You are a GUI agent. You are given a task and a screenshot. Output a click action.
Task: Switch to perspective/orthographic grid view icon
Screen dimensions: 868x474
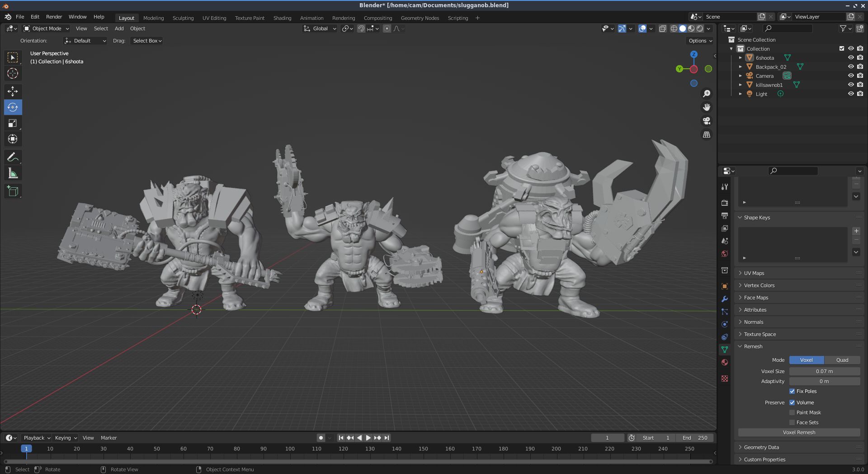[706, 135]
